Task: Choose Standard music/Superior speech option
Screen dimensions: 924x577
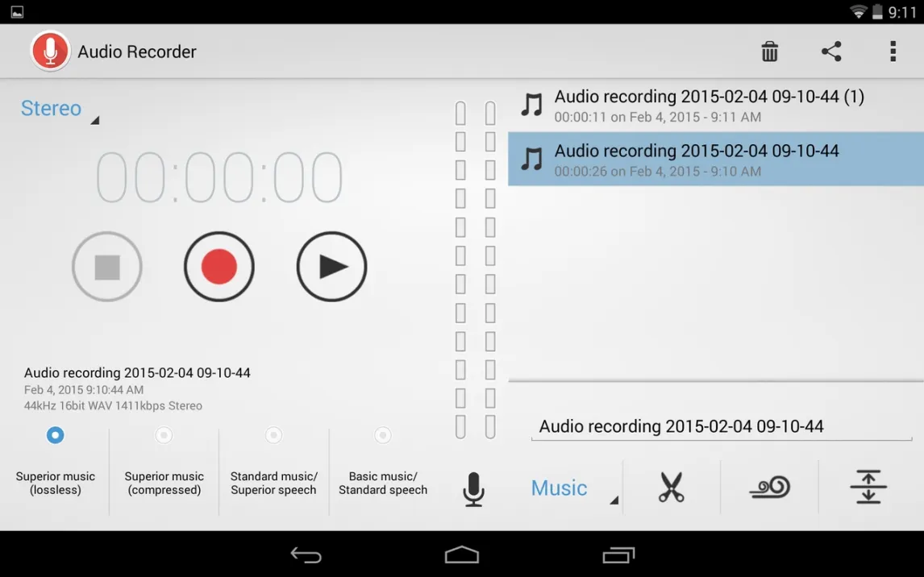Action: [274, 435]
